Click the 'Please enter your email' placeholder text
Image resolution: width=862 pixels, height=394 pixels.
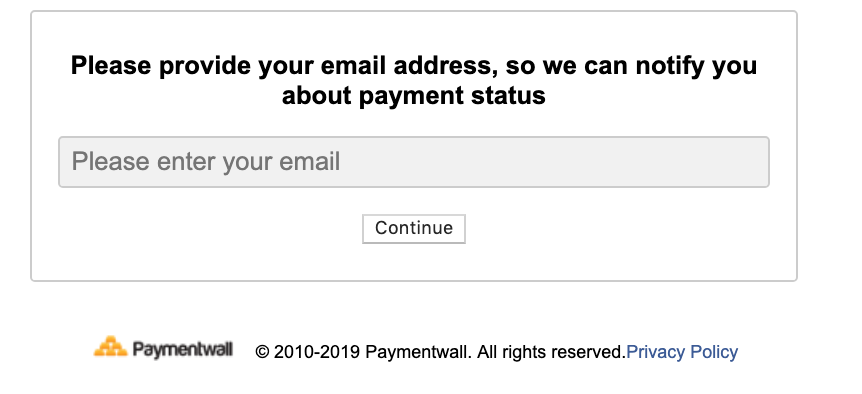click(206, 162)
